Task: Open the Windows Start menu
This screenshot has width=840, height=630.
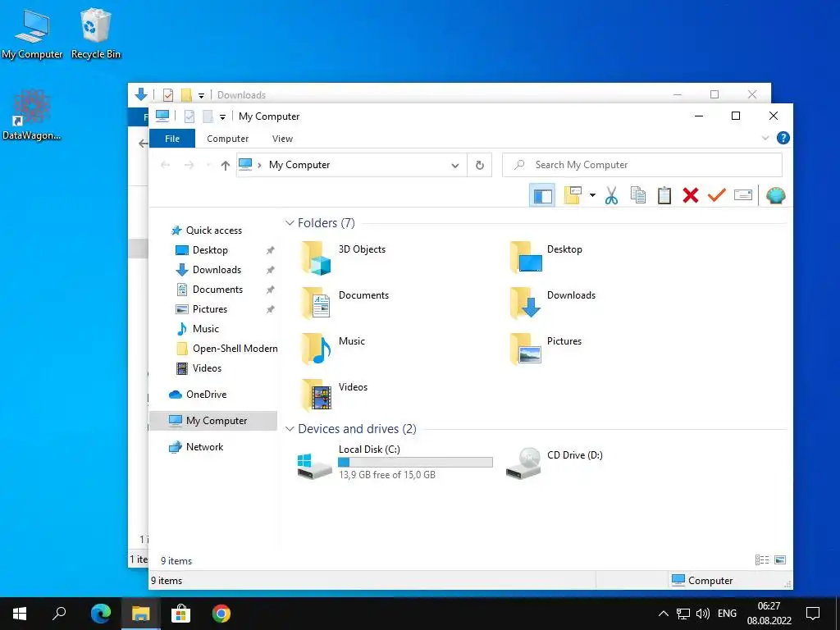Action: coord(20,614)
